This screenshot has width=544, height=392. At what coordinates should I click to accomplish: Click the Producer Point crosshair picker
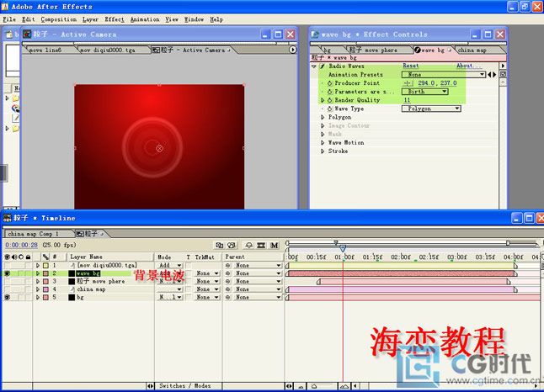pyautogui.click(x=408, y=83)
